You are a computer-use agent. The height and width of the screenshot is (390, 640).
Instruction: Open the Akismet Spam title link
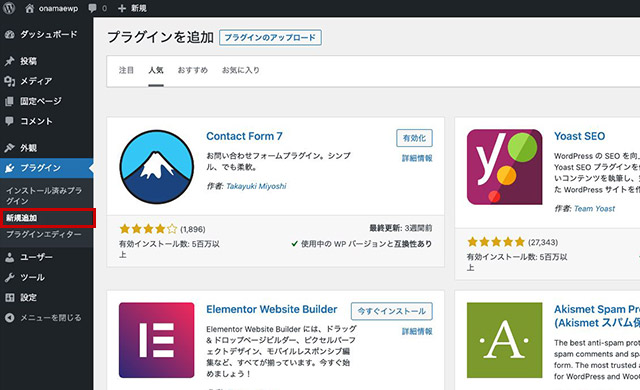(x=597, y=316)
